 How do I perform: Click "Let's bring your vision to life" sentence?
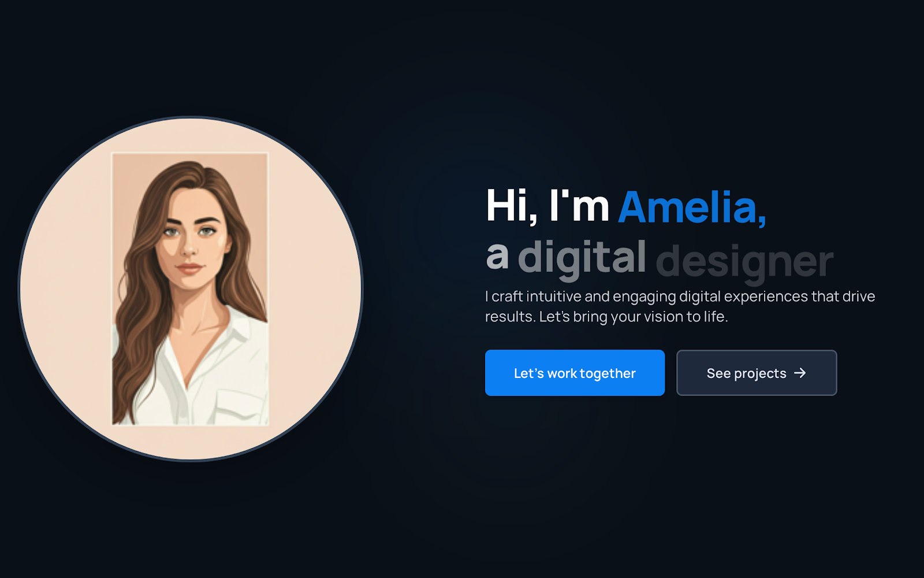coord(634,317)
